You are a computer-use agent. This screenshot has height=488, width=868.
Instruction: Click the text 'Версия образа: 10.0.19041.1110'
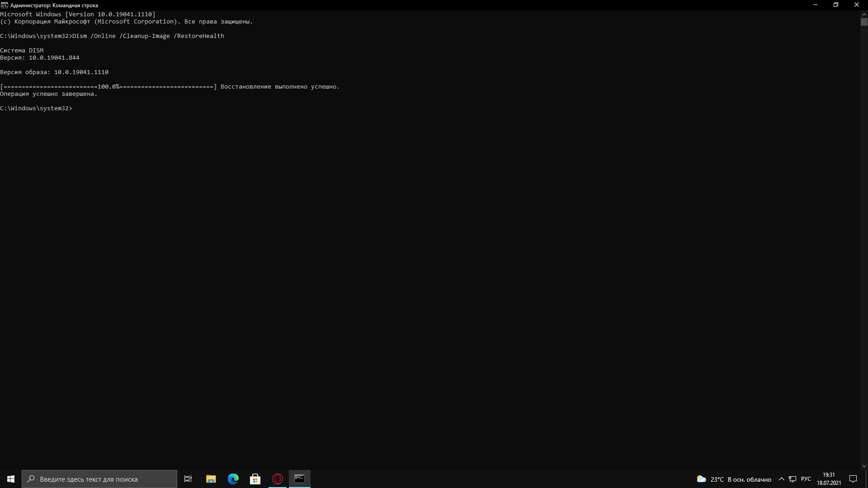54,72
